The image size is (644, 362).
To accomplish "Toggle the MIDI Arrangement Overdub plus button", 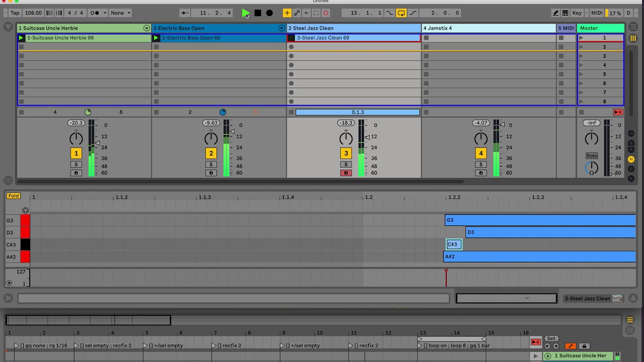I will [287, 13].
